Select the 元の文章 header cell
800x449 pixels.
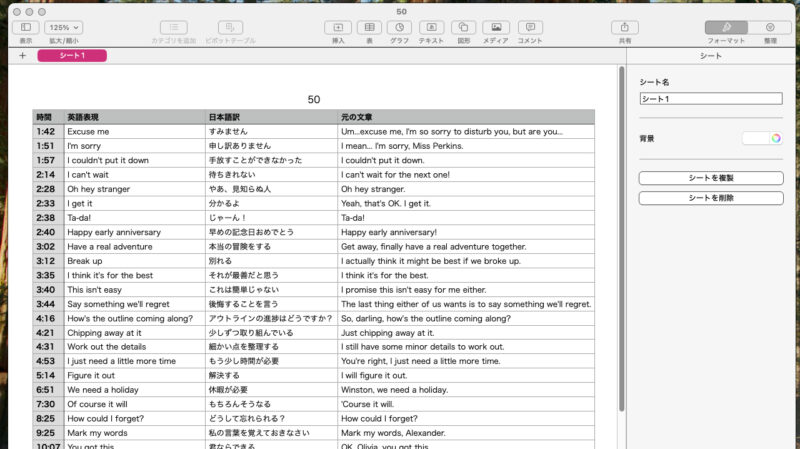pyautogui.click(x=466, y=117)
